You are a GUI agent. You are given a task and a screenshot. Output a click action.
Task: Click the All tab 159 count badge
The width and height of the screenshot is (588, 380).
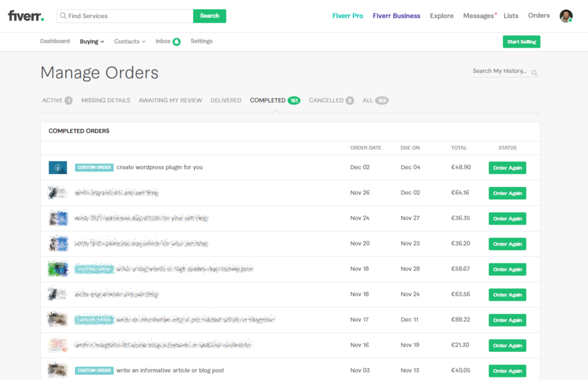(381, 101)
